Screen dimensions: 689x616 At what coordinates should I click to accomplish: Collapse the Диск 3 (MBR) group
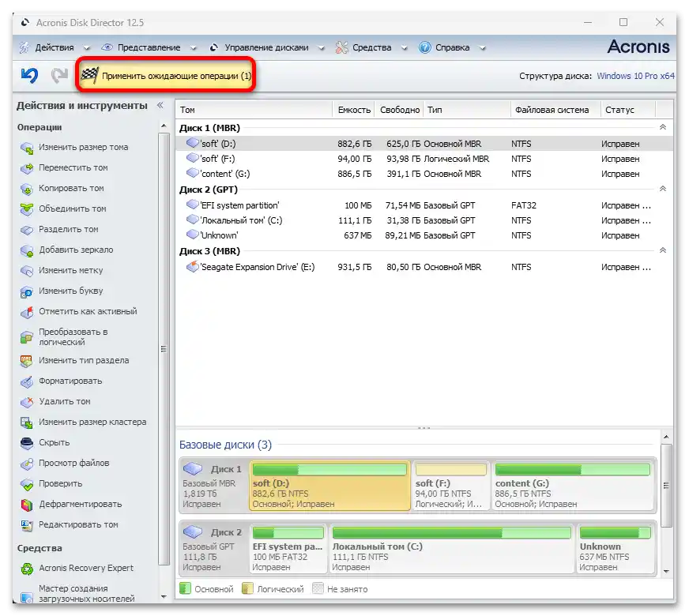pos(663,250)
